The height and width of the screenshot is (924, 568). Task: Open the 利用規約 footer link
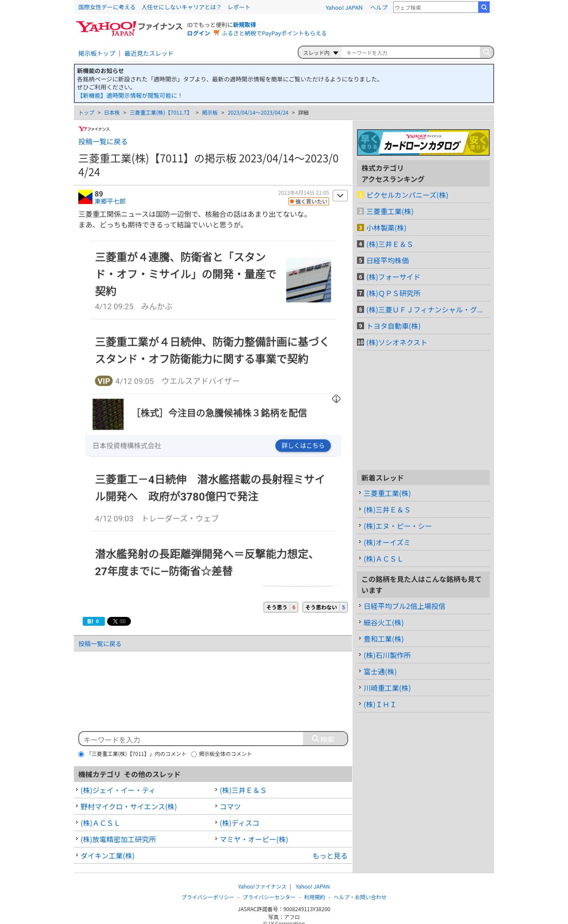(x=315, y=897)
